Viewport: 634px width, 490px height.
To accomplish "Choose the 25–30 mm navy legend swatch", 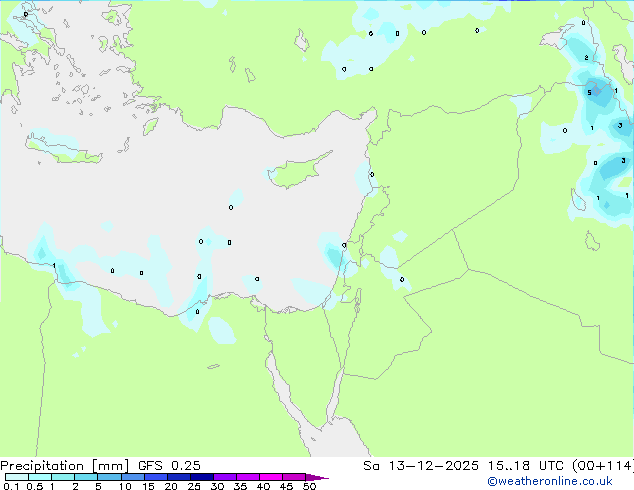I will 202,477.
